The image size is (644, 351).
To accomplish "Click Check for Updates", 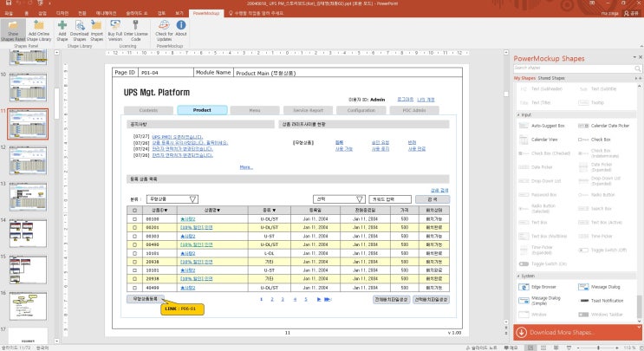I will [165, 31].
